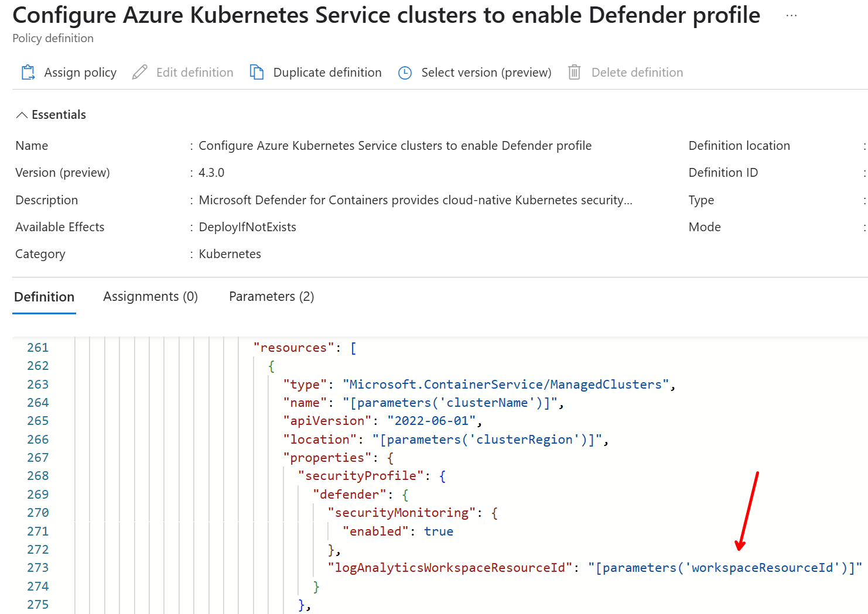Click the Select version clock icon
The height and width of the screenshot is (614, 868).
coord(405,73)
